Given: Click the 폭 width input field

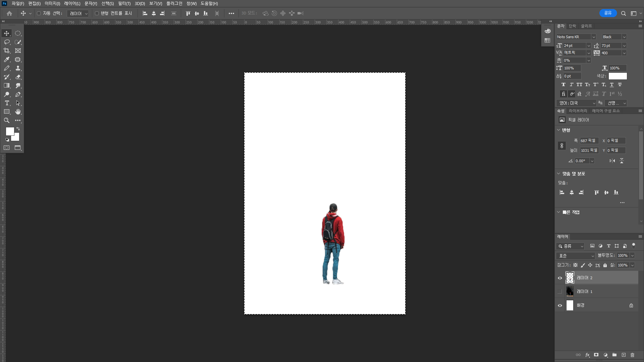Looking at the screenshot, I should (589, 141).
